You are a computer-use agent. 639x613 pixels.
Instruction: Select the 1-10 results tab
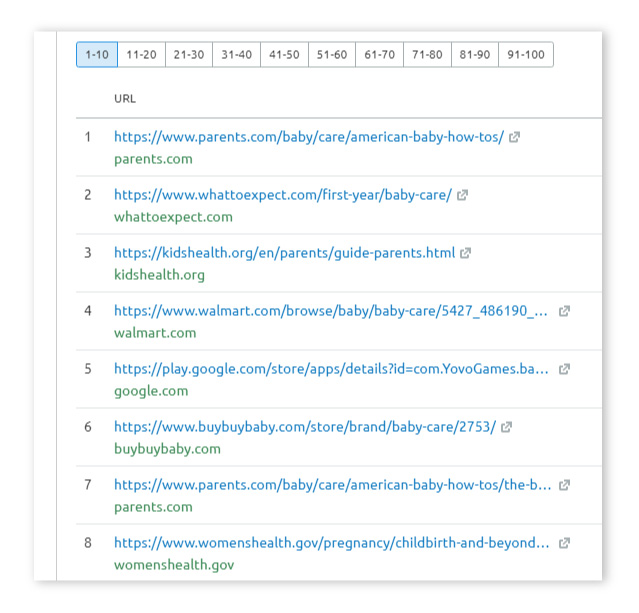pos(97,54)
